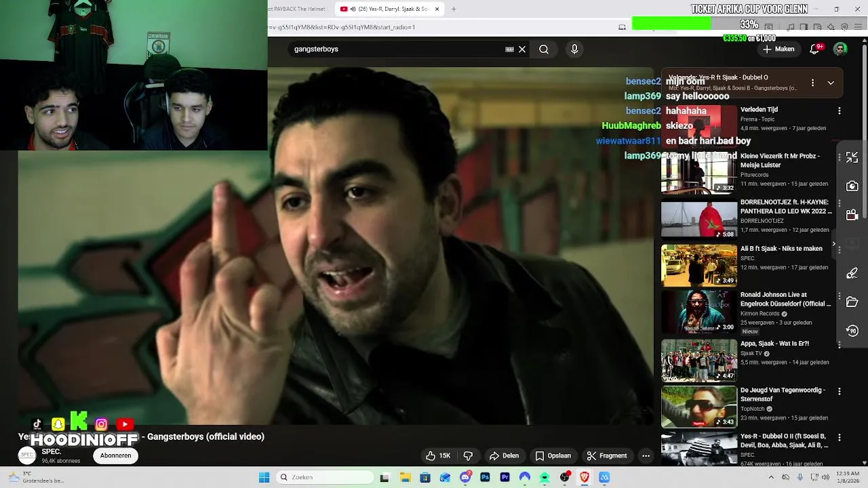Click the SPEC. channel avatar
This screenshot has height=488, width=868.
(x=27, y=455)
